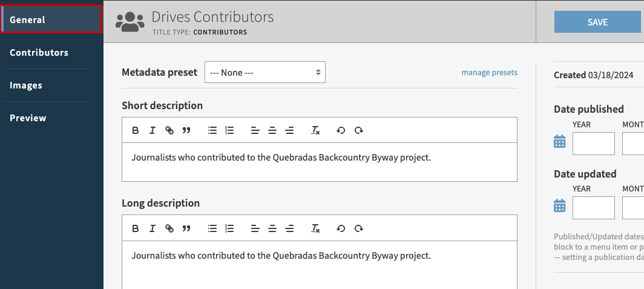
Task: Click the Date published YEAR field
Action: pyautogui.click(x=593, y=144)
